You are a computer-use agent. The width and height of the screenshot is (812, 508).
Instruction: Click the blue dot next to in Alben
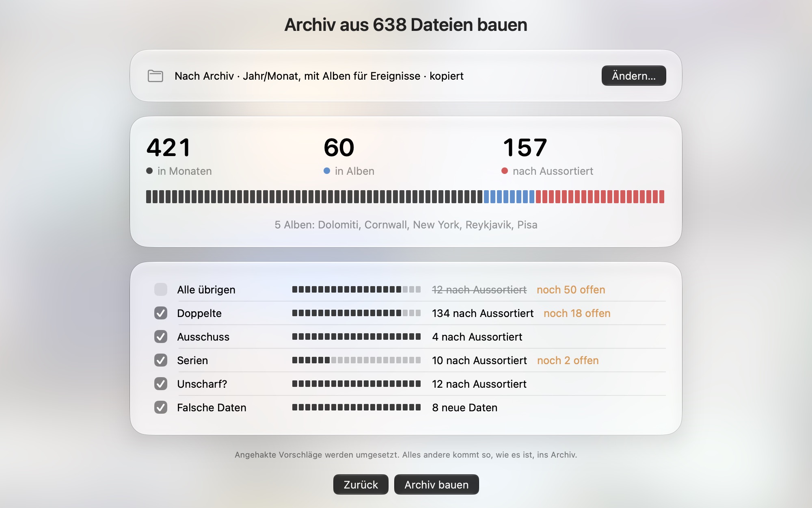(x=327, y=171)
